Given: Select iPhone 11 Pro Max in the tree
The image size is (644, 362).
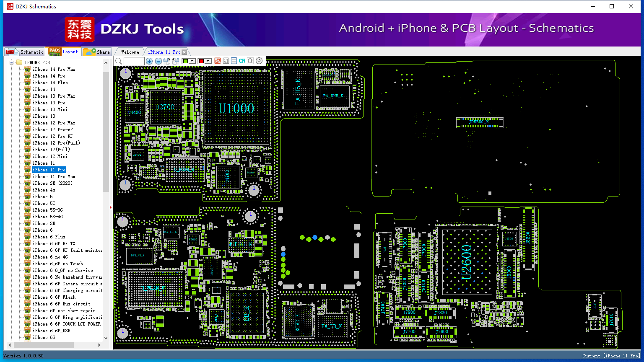Looking at the screenshot, I should coord(54,176).
